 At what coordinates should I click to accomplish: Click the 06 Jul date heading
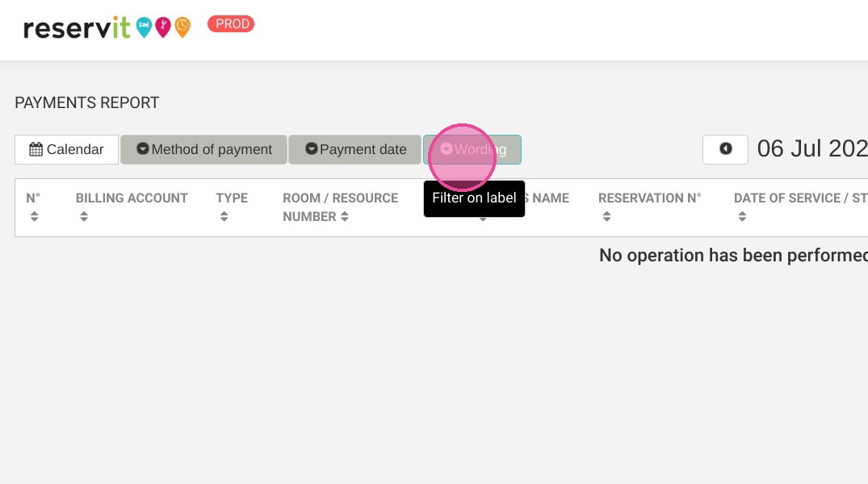pyautogui.click(x=812, y=148)
